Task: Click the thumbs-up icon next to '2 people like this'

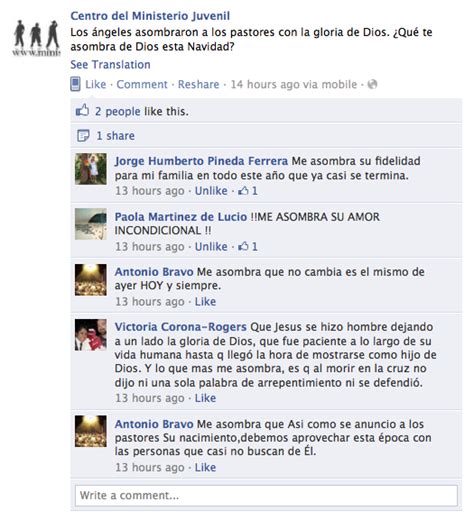Action: click(82, 110)
